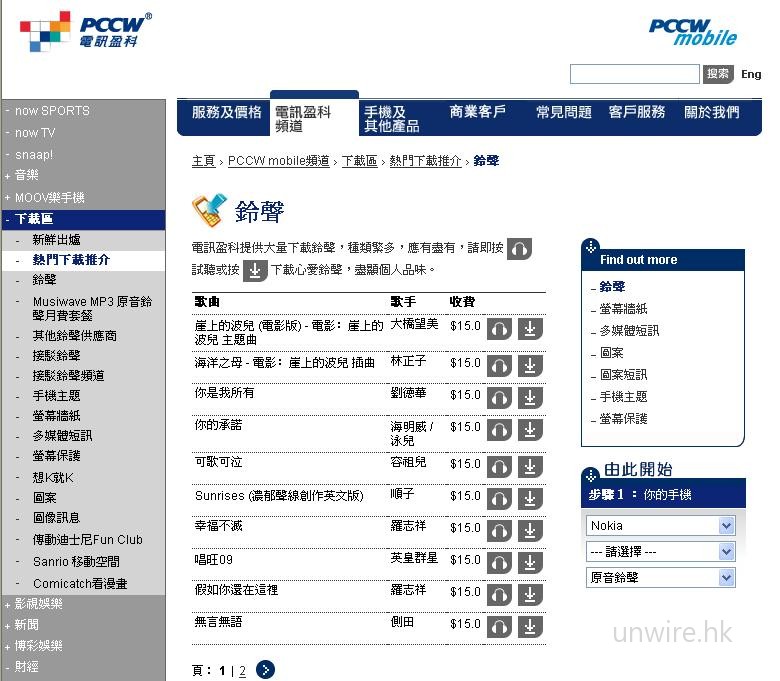The image size is (780, 681).
Task: Download the 幸福不滅 ringtone
Action: pyautogui.click(x=530, y=531)
